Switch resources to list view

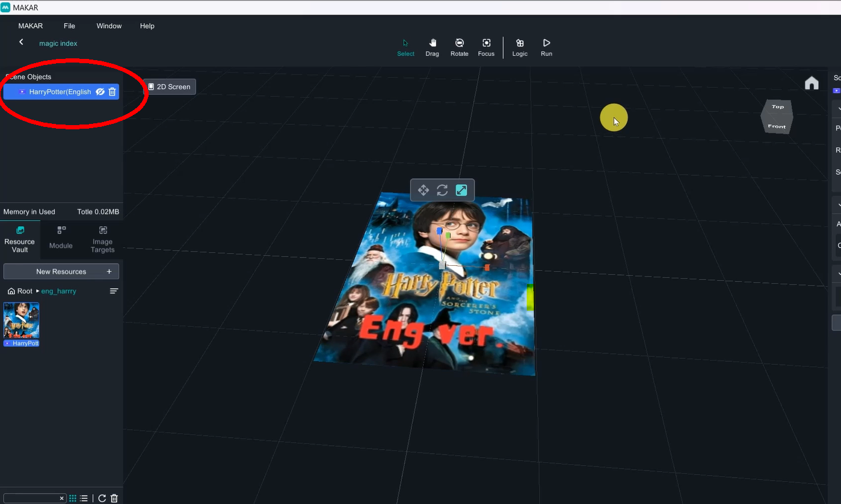tap(84, 498)
